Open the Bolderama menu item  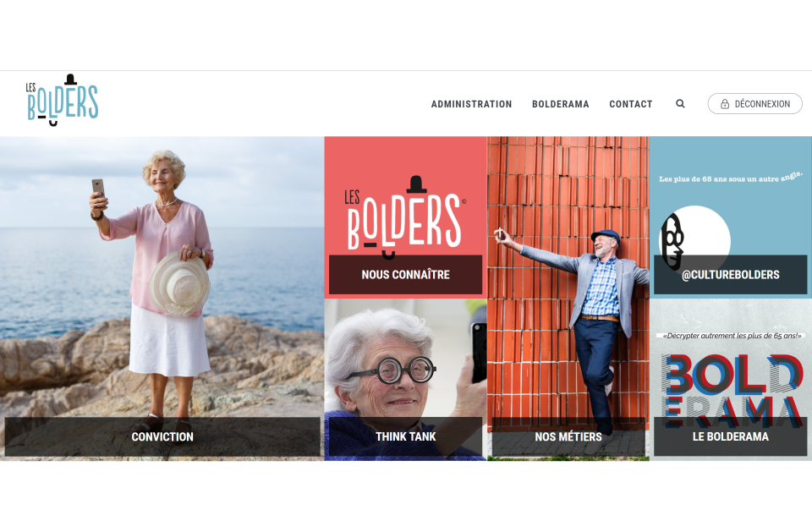560,104
